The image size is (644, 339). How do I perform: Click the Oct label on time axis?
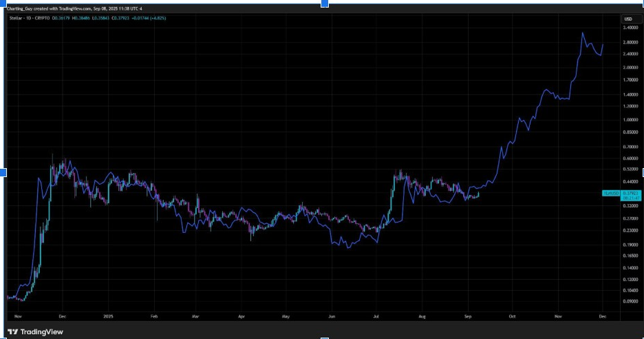point(512,317)
